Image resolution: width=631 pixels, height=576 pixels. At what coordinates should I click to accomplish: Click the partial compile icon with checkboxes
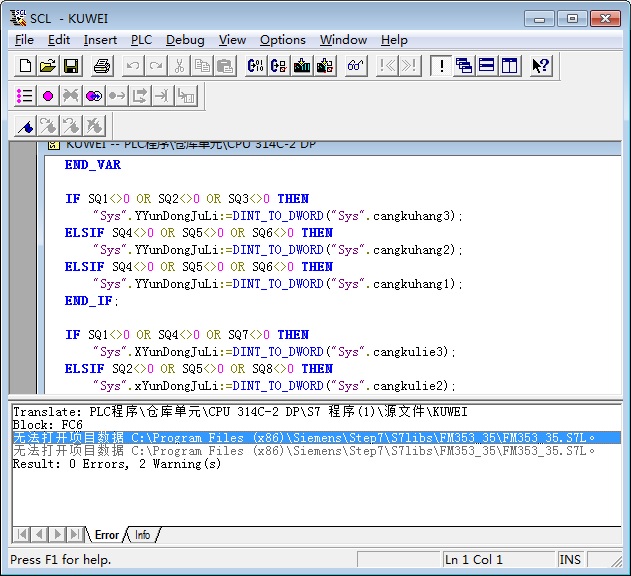pyautogui.click(x=278, y=66)
